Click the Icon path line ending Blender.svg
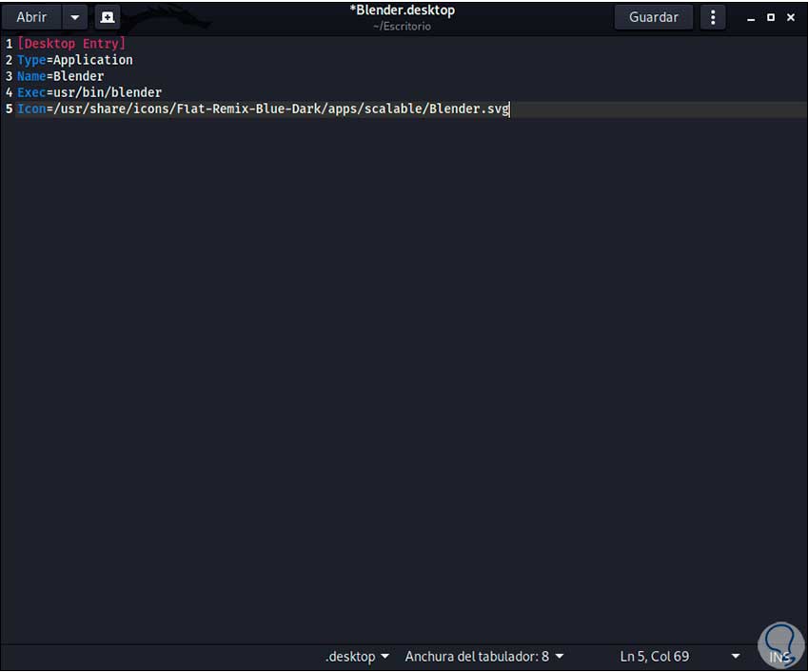 click(x=264, y=109)
